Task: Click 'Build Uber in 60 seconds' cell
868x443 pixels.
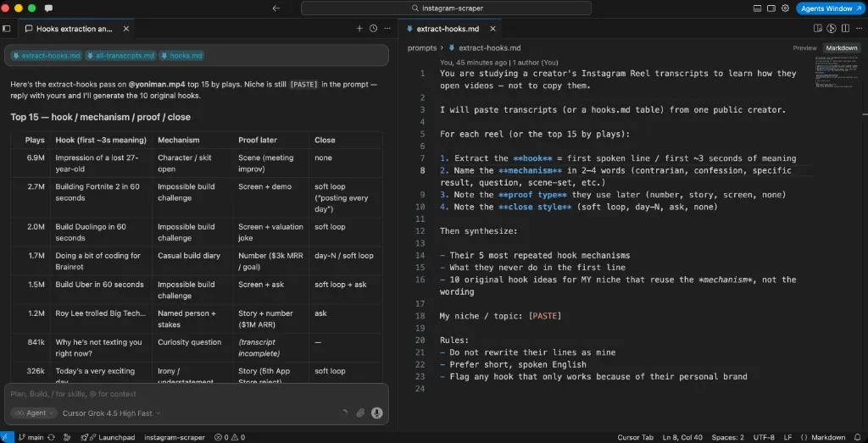Action: (x=100, y=285)
